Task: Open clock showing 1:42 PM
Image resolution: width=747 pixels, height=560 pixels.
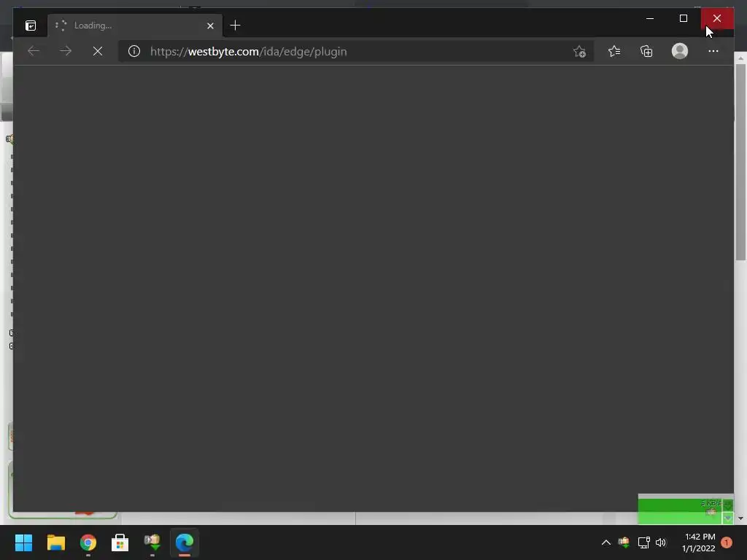Action: [x=698, y=542]
